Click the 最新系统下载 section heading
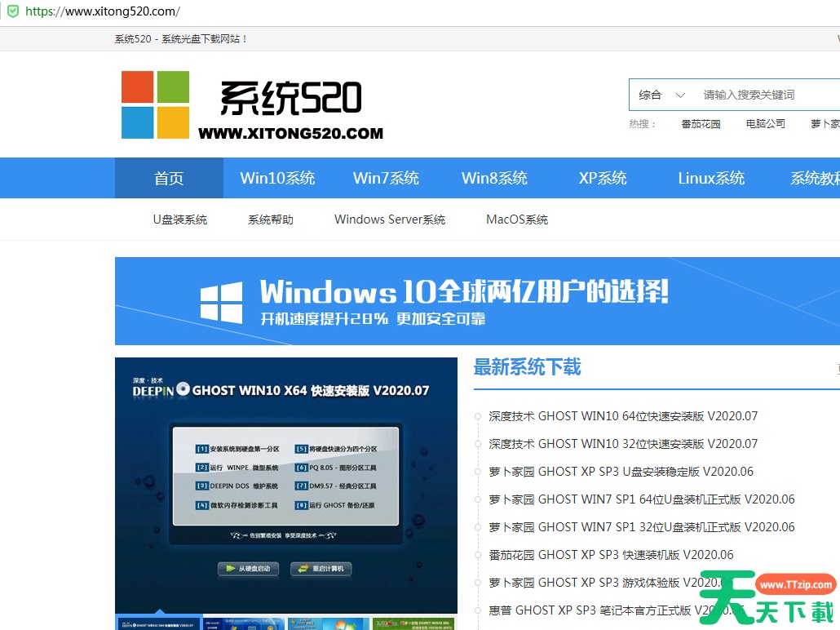840x630 pixels. (527, 367)
